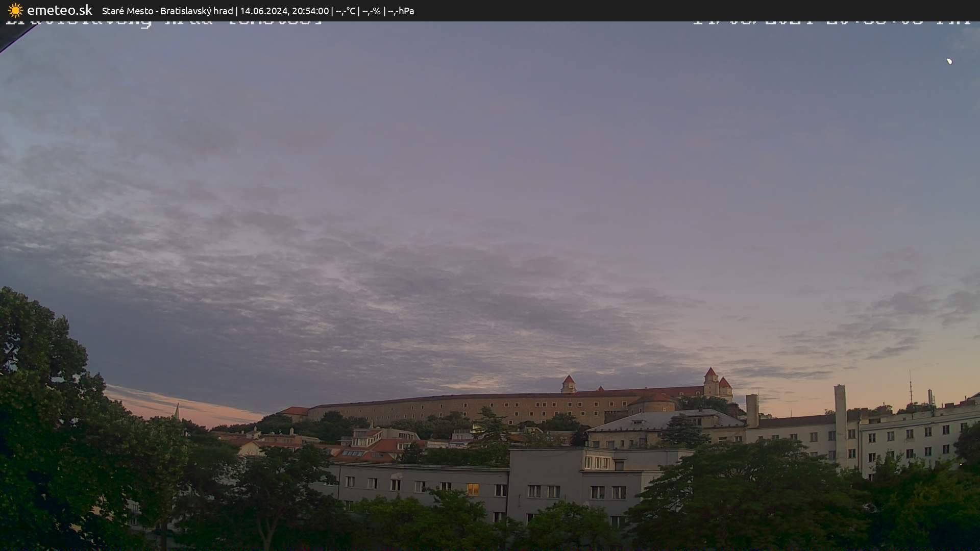Click the castle's left red-roofed tower
The width and height of the screenshot is (980, 551).
(568, 384)
